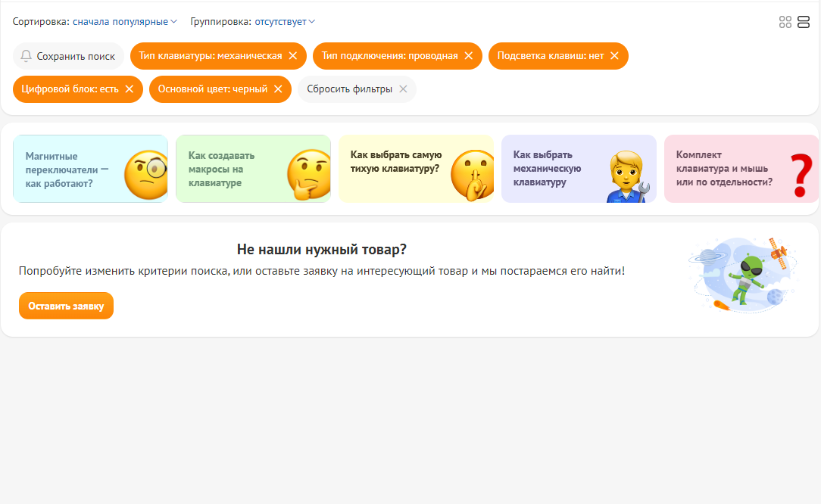Remove the 'Тип клавиатуры: механическая' filter X
821x504 pixels.
293,56
